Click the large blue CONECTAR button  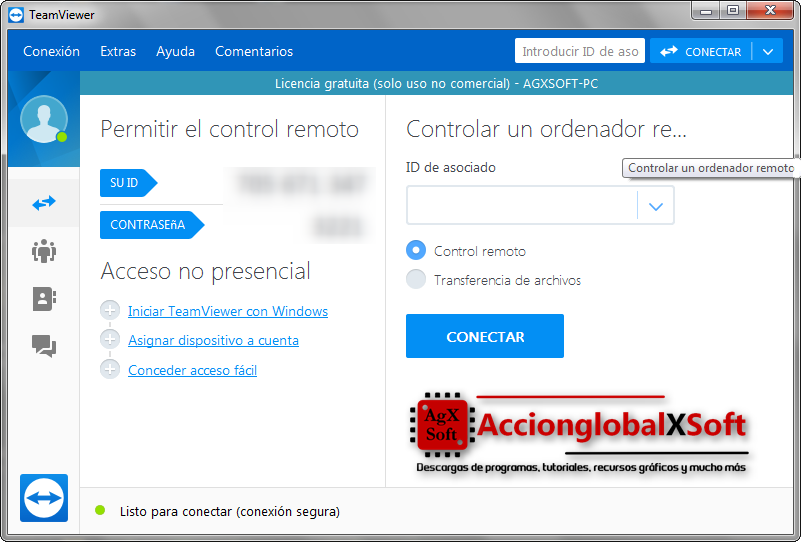485,336
